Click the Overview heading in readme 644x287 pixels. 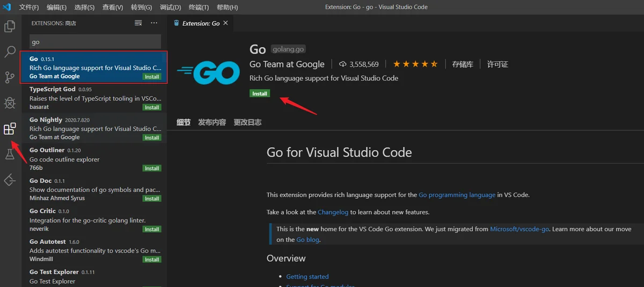[x=286, y=259]
